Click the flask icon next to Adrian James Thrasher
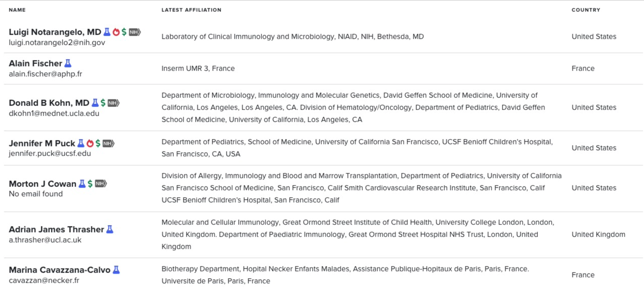Screen dimensions: 644x290 [110, 229]
